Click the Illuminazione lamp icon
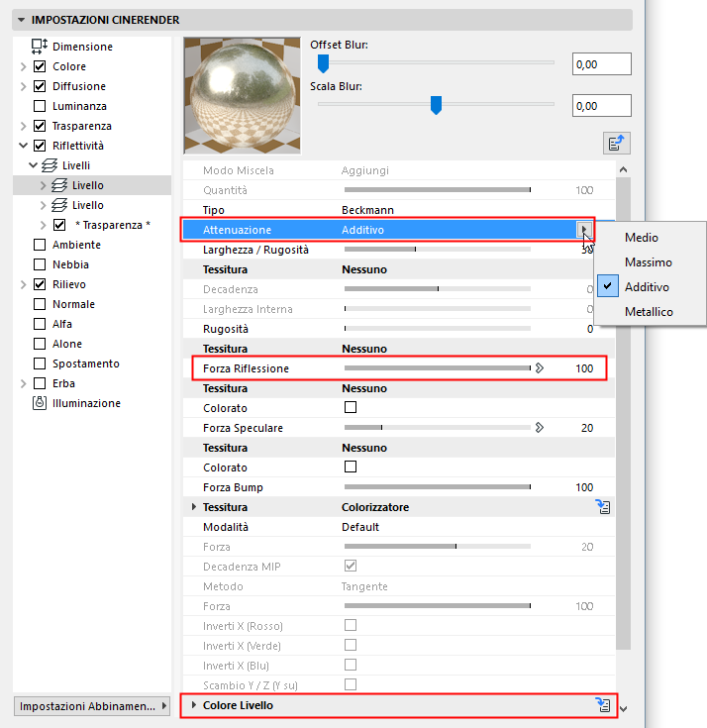Image resolution: width=707 pixels, height=728 pixels. [x=40, y=403]
